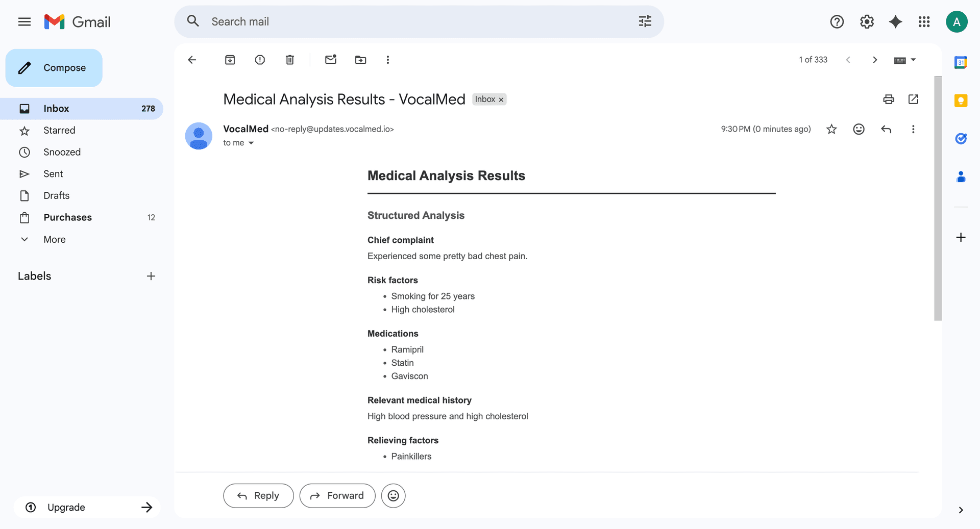Star the VocalMed message
The image size is (980, 529).
tap(831, 129)
